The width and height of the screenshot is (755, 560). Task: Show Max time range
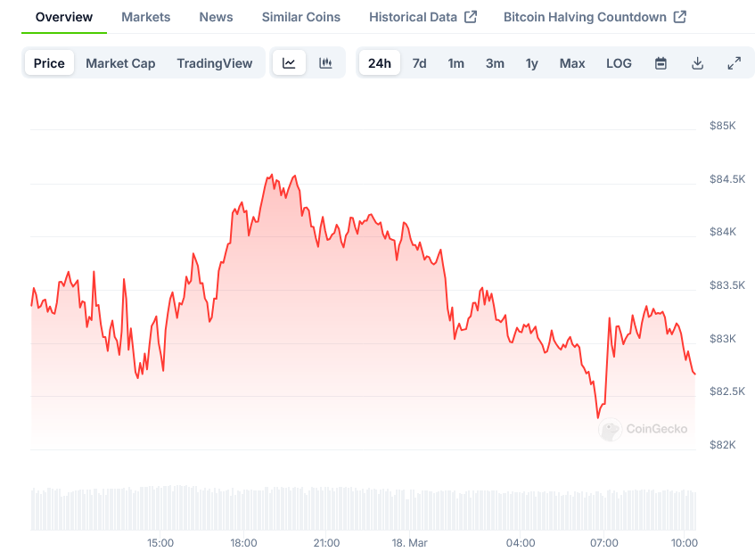[572, 63]
